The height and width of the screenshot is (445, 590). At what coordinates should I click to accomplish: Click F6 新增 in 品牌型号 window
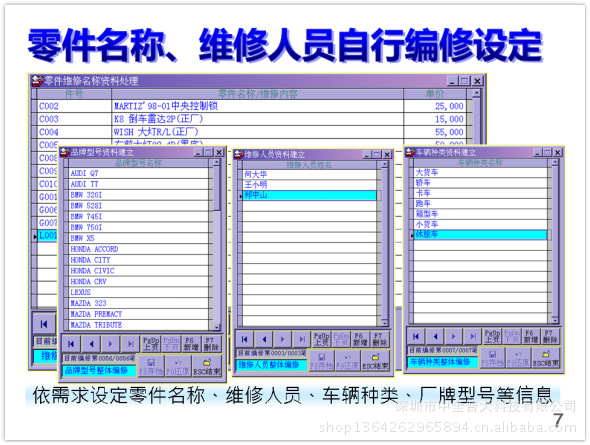[191, 344]
